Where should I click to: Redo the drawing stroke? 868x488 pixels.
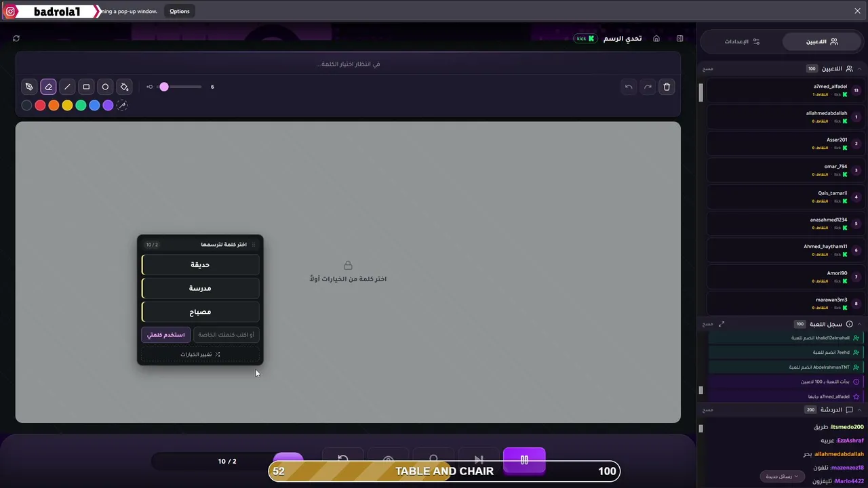648,87
